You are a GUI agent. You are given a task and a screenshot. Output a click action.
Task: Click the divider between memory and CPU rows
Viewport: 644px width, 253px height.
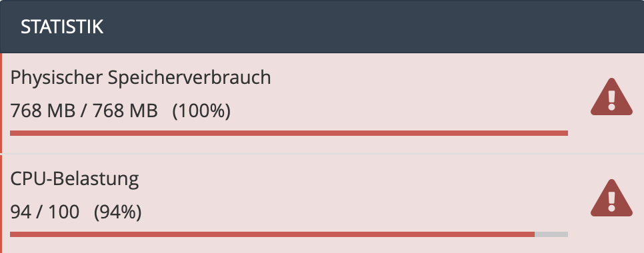point(323,154)
